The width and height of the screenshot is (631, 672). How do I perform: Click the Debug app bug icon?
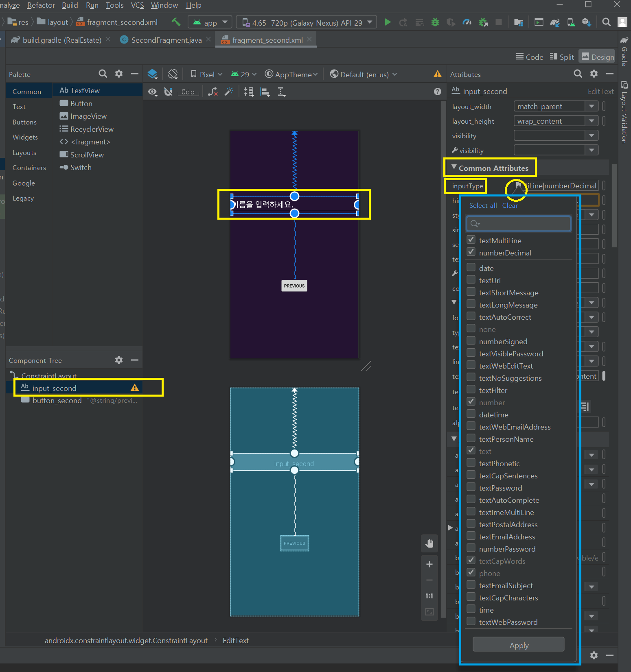coord(435,22)
